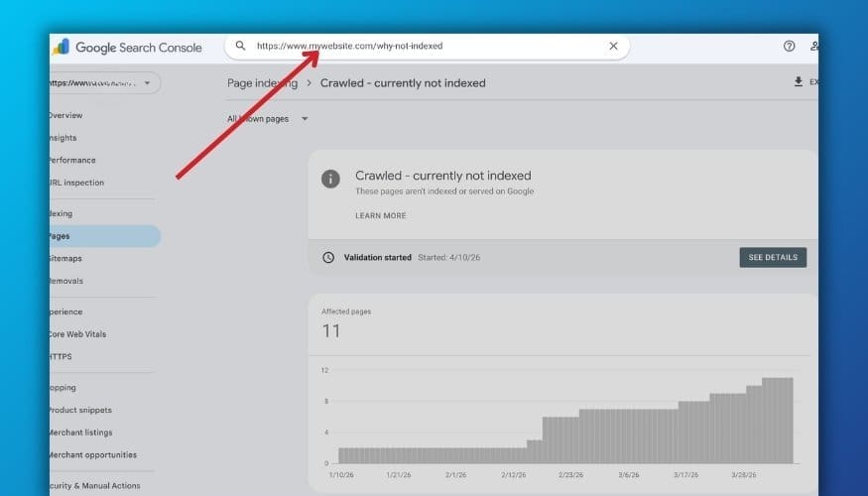Viewport: 868px width, 496px height.
Task: Open Performance in the sidebar
Action: (x=72, y=160)
